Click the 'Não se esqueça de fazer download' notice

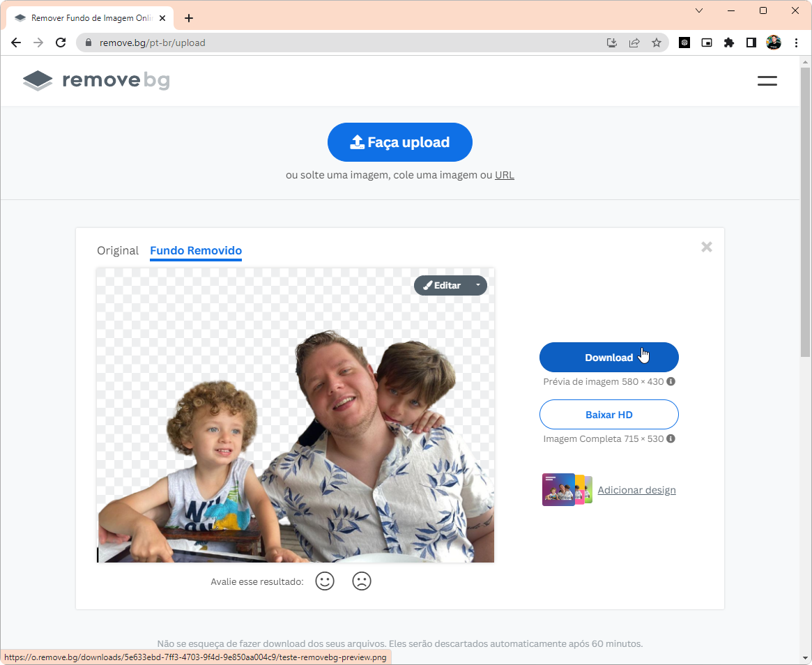pos(400,644)
